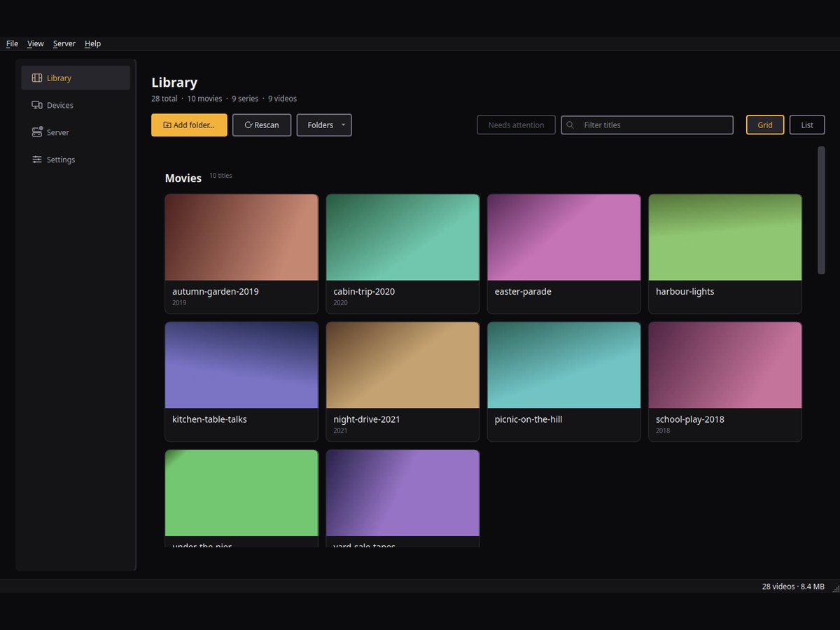The height and width of the screenshot is (630, 840).
Task: Open the View menu
Action: (x=36, y=43)
